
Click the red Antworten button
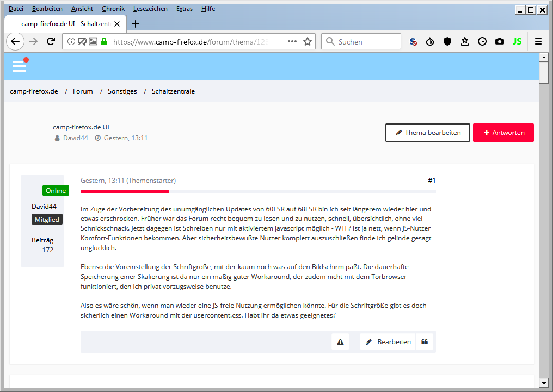coord(503,133)
